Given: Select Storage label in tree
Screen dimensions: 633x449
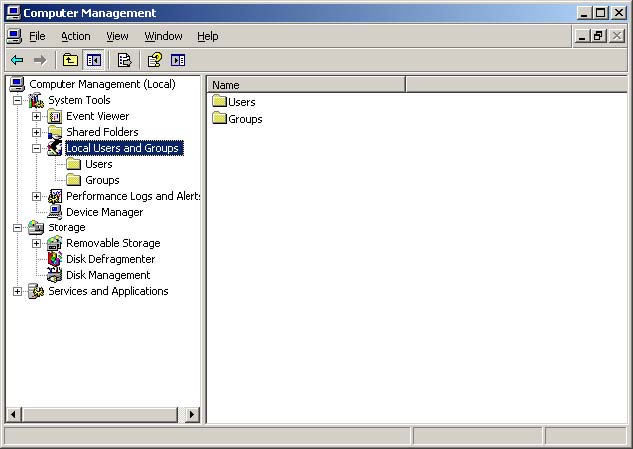Looking at the screenshot, I should [67, 227].
